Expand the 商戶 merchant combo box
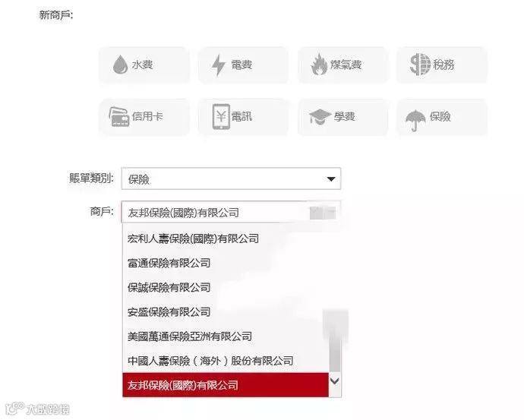The image size is (524, 420). (x=231, y=212)
